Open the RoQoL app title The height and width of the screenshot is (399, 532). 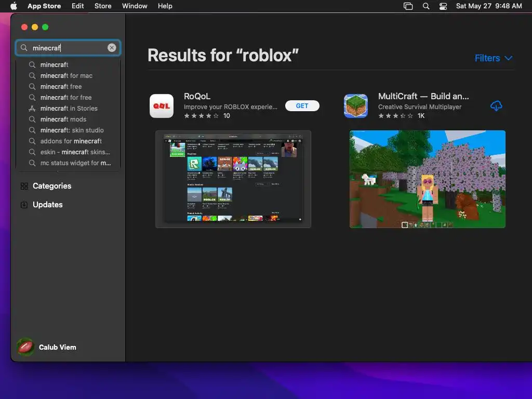coord(197,96)
